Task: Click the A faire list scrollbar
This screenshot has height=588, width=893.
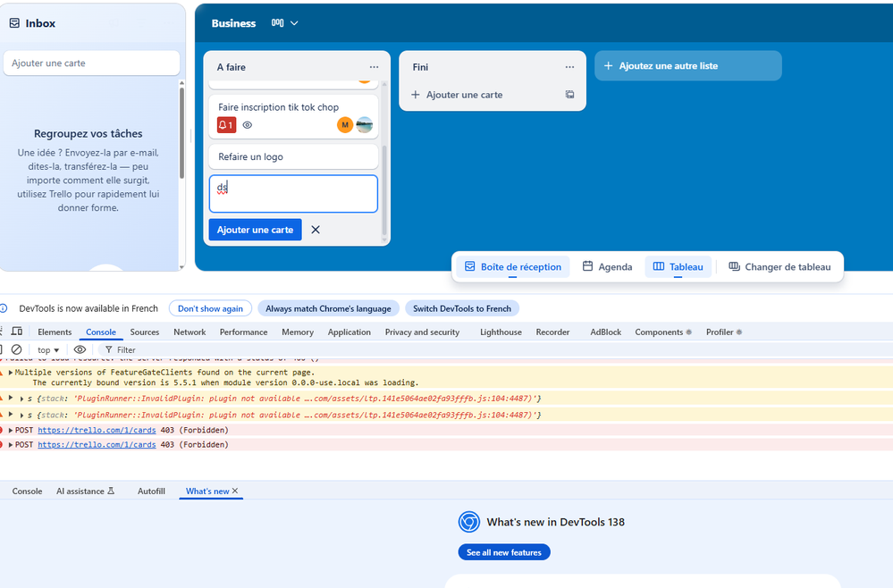Action: (x=384, y=190)
